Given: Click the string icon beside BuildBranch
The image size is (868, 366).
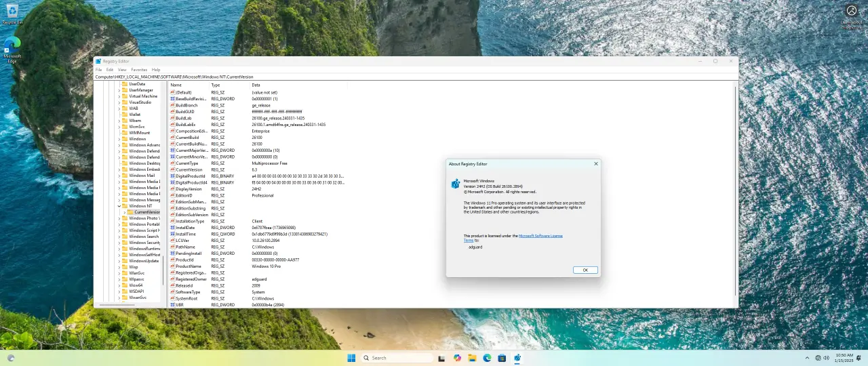Looking at the screenshot, I should (x=173, y=105).
